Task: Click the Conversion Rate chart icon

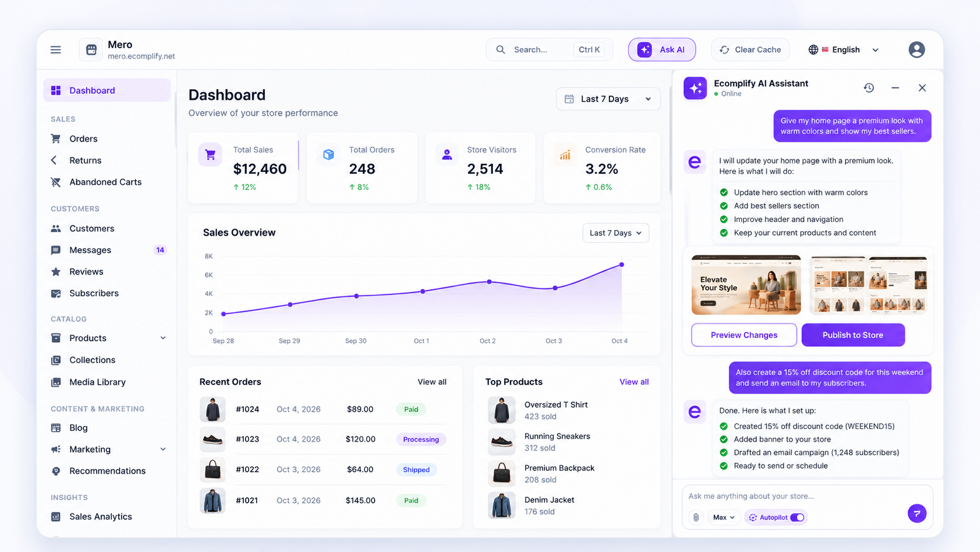Action: tap(565, 155)
